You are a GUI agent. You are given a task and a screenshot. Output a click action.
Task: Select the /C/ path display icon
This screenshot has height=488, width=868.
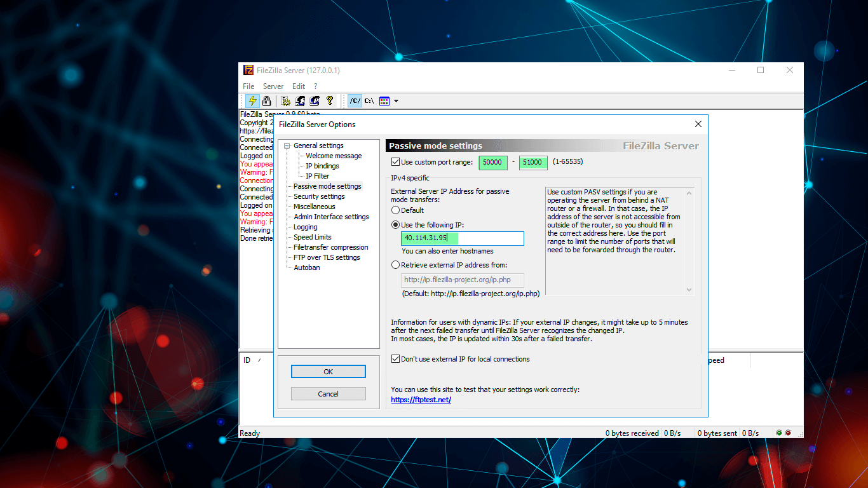[355, 101]
